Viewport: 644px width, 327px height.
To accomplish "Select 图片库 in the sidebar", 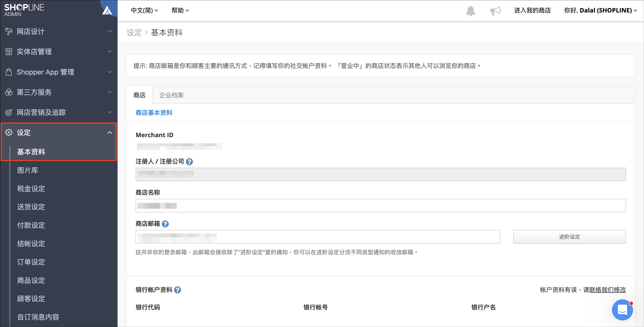I will [27, 170].
